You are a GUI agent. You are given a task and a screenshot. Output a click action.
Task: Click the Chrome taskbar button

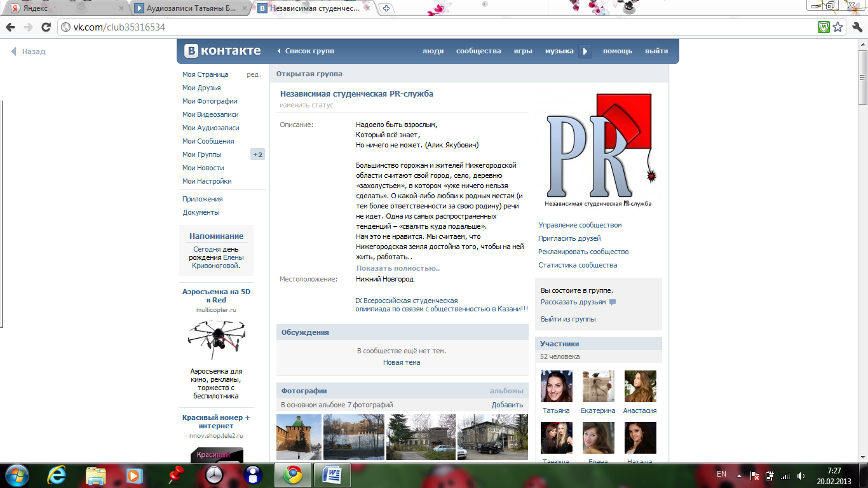(x=293, y=475)
